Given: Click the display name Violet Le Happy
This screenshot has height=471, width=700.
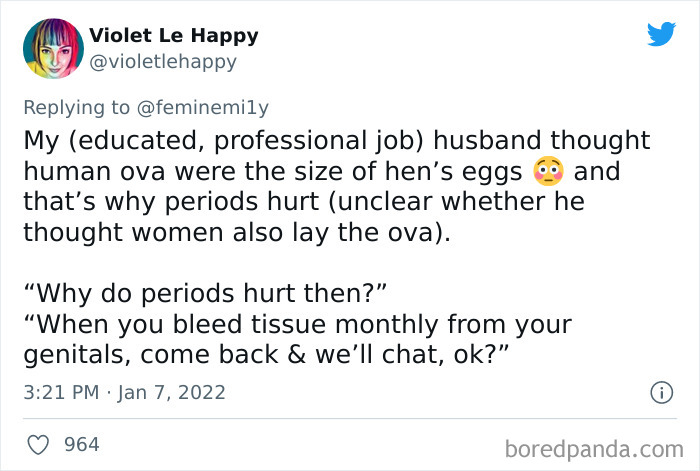Looking at the screenshot, I should click(x=173, y=36).
